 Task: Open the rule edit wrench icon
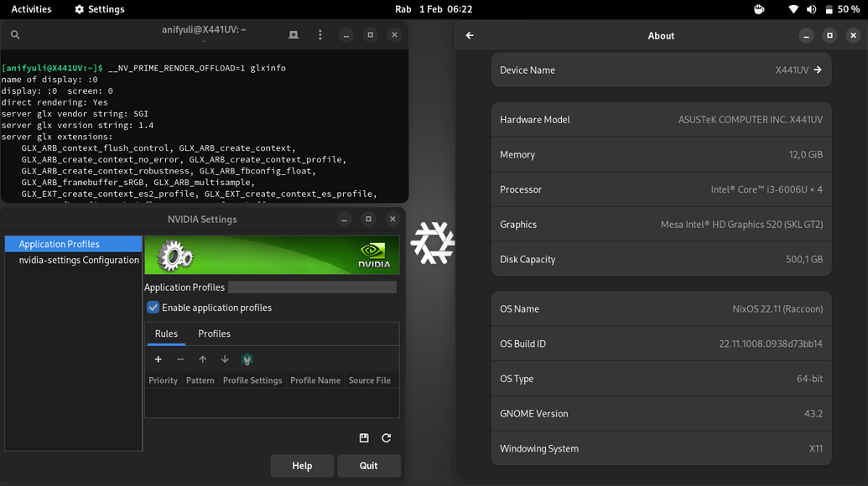[x=247, y=359]
